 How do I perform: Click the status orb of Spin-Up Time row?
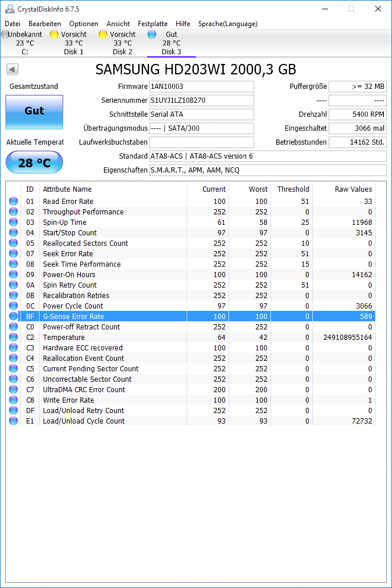click(x=13, y=223)
